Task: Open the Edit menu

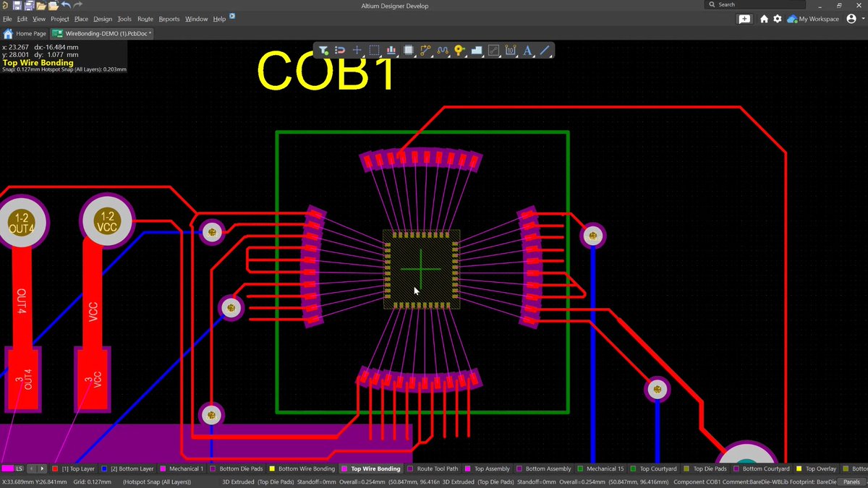Action: point(22,19)
